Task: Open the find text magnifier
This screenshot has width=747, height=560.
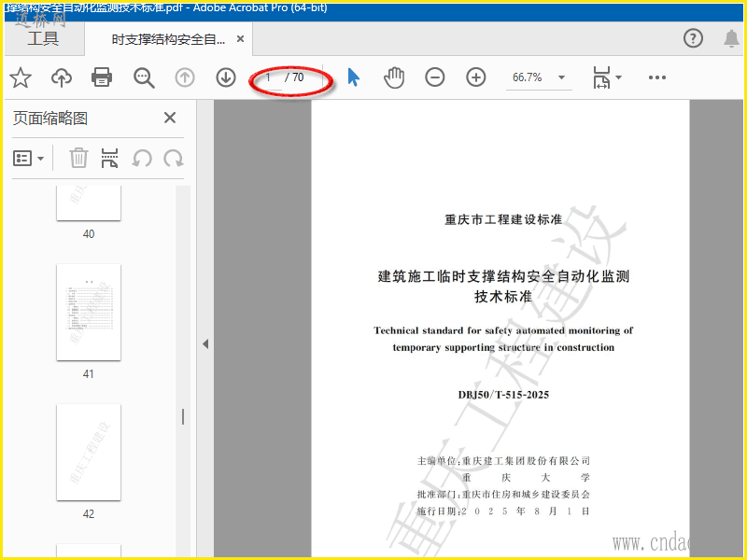Action: pos(144,77)
